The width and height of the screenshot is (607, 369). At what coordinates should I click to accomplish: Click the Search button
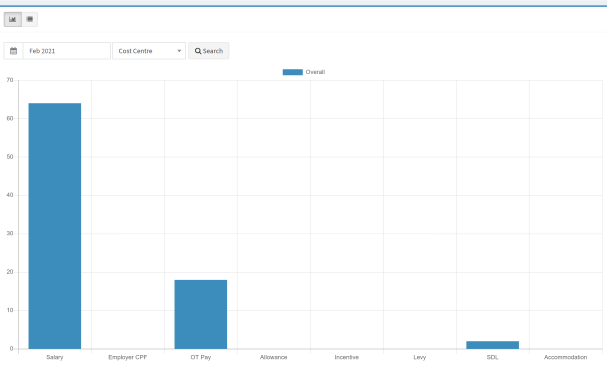click(x=209, y=51)
